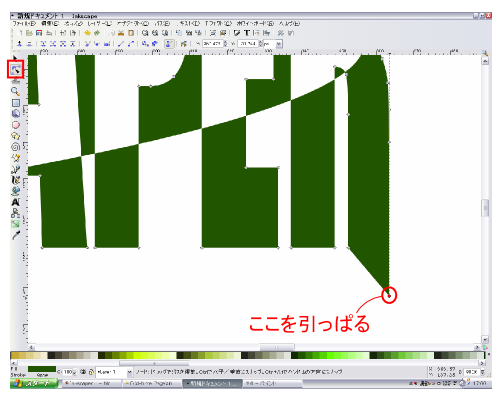500x400 pixels.
Task: Click the Undo yellow arrow icon
Action: coord(87,33)
